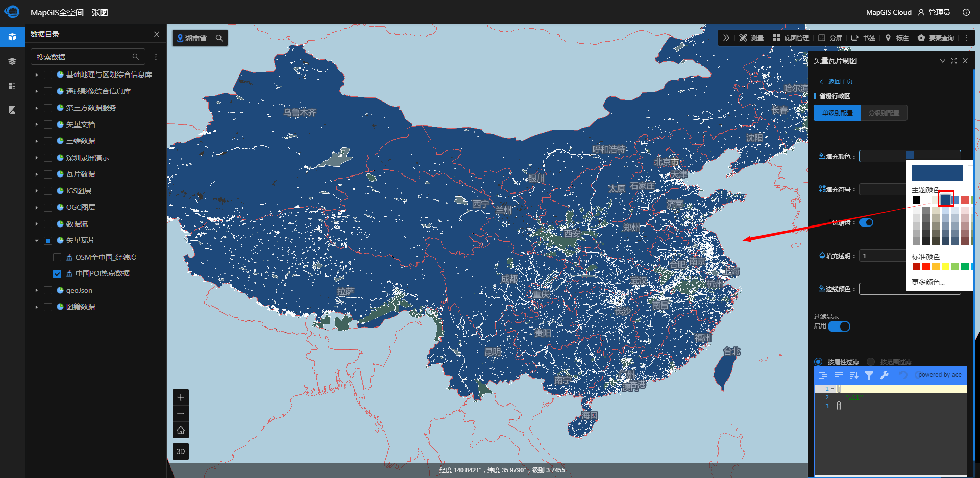Click the repair wrench icon in editor toolbar
Screen dimensions: 980x478
click(884, 375)
